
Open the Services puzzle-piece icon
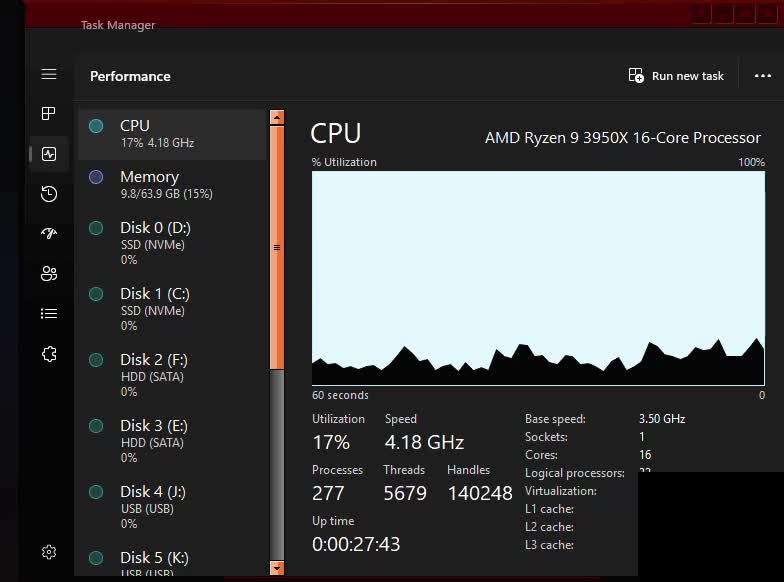click(x=49, y=354)
